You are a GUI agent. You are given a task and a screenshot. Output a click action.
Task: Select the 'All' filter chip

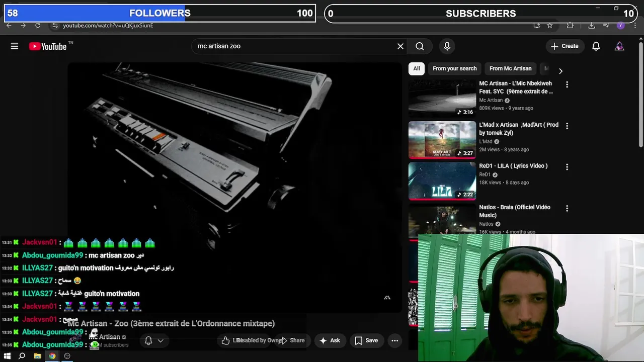point(417,68)
